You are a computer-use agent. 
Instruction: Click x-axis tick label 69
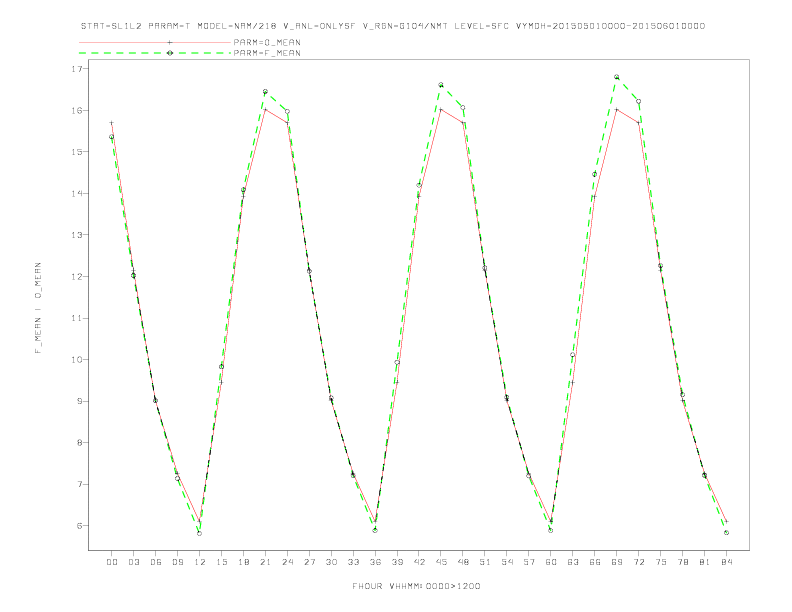617,562
